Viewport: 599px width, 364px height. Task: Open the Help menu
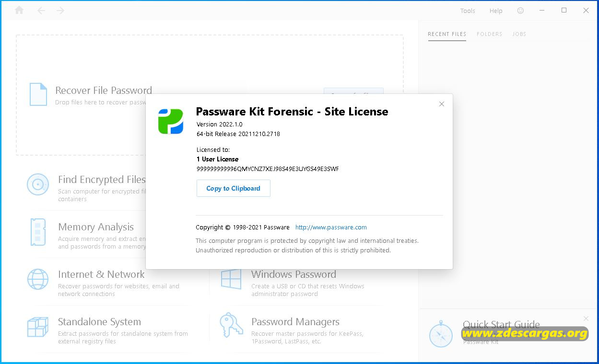pyautogui.click(x=496, y=11)
